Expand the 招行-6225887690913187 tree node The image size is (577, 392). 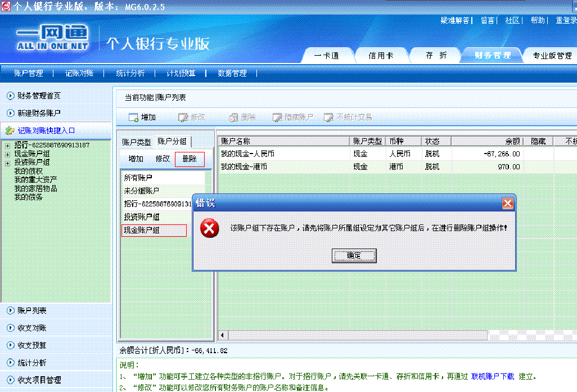pos(7,146)
